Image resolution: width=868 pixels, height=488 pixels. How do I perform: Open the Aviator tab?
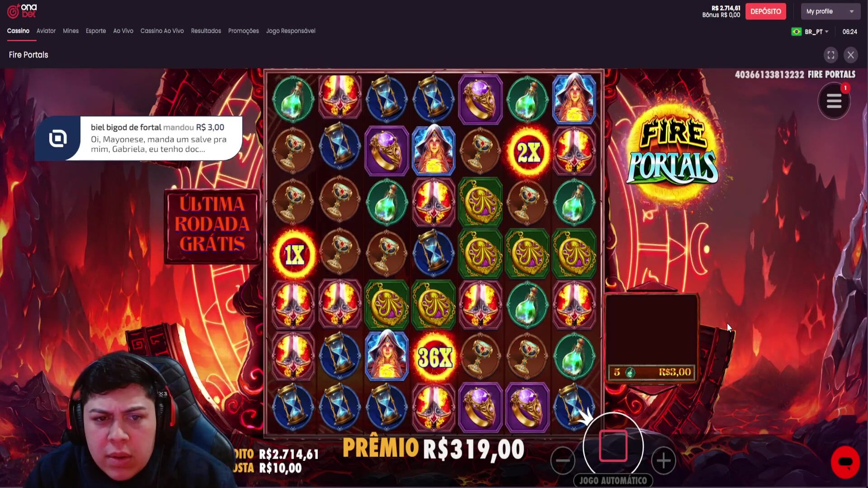[x=46, y=31]
